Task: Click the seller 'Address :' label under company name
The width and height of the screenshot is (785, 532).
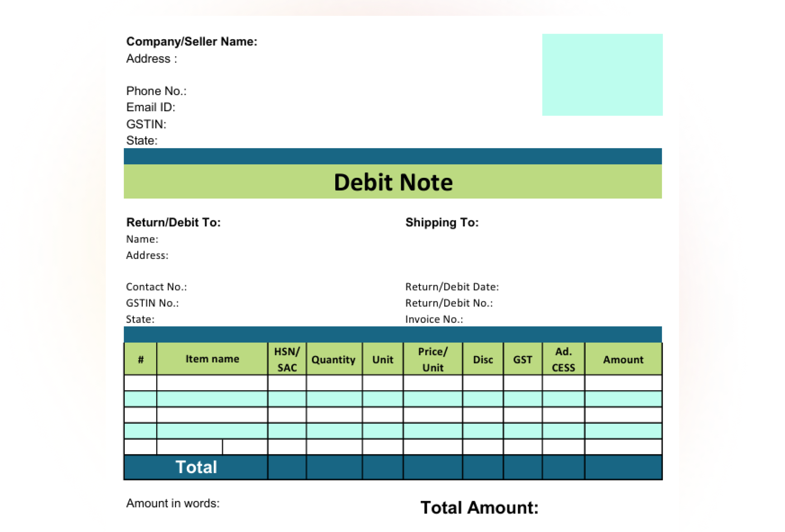Action: [x=151, y=59]
